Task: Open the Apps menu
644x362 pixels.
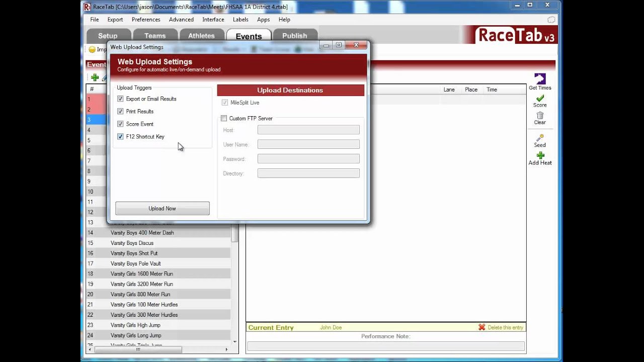Action: pos(264,20)
